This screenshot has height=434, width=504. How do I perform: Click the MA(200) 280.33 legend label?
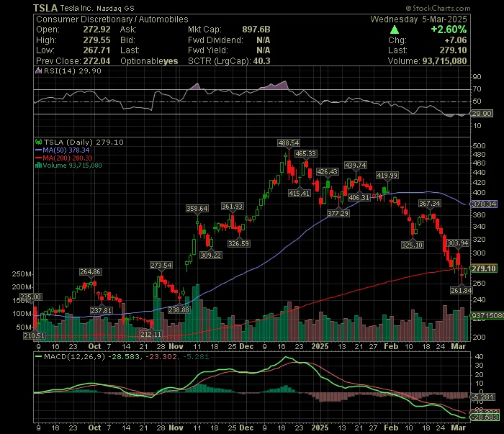coord(68,158)
